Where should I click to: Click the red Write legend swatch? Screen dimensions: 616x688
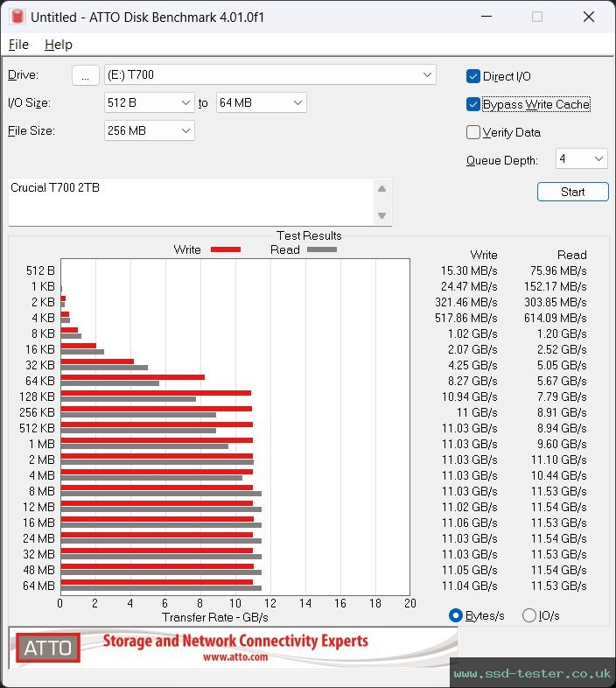click(x=226, y=249)
